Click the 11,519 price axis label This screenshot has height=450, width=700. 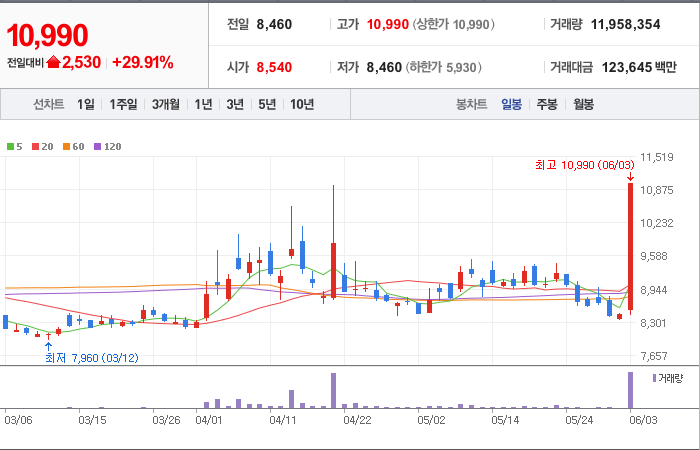(x=657, y=157)
